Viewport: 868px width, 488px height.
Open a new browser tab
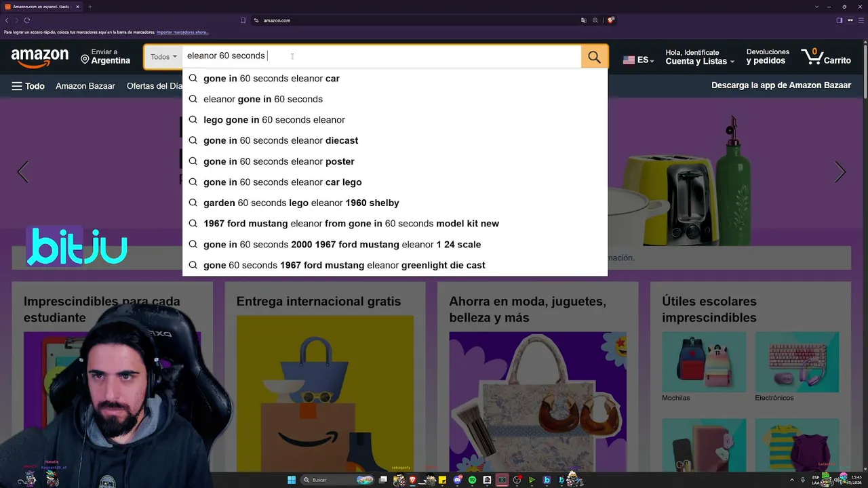90,7
